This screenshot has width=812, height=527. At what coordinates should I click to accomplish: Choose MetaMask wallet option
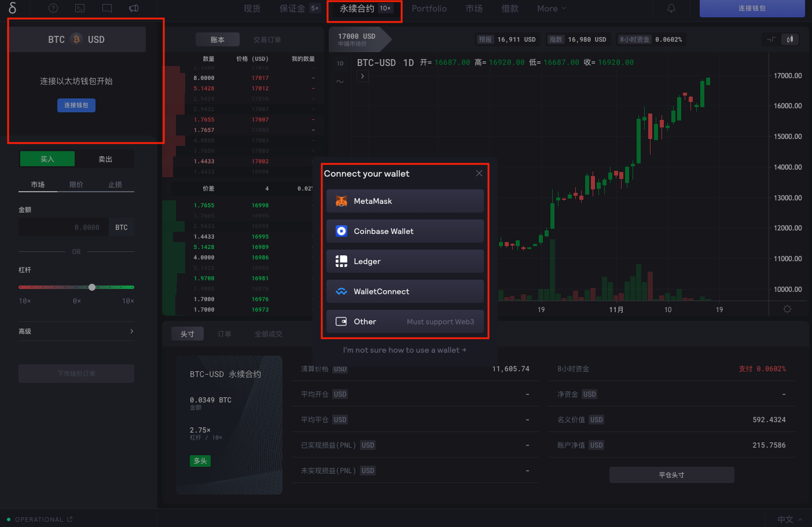[x=405, y=201]
